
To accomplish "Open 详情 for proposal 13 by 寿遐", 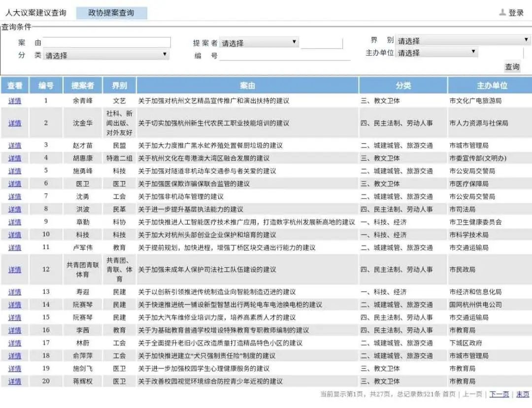I will 15,292.
